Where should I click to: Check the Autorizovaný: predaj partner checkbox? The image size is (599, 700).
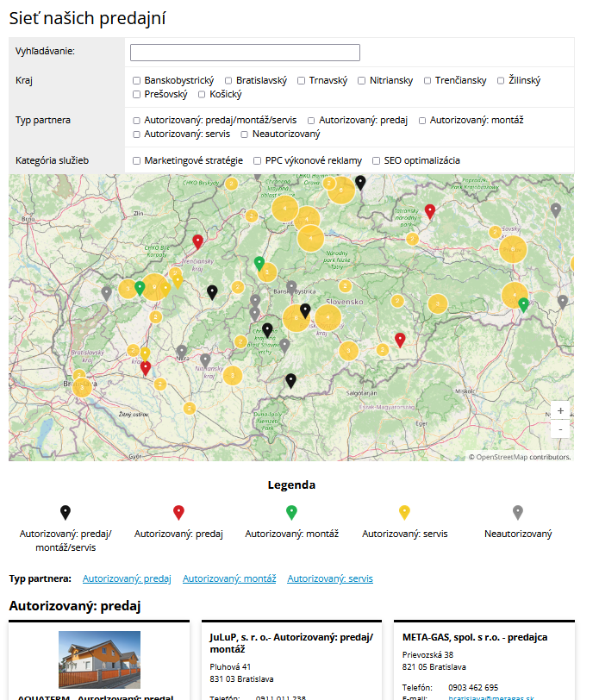[311, 121]
